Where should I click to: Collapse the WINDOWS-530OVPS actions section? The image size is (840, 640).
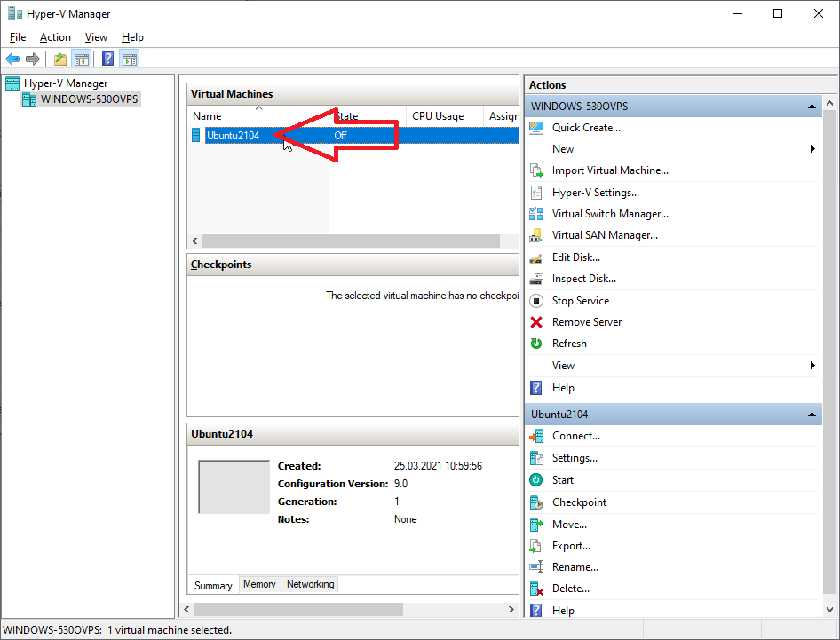click(811, 107)
